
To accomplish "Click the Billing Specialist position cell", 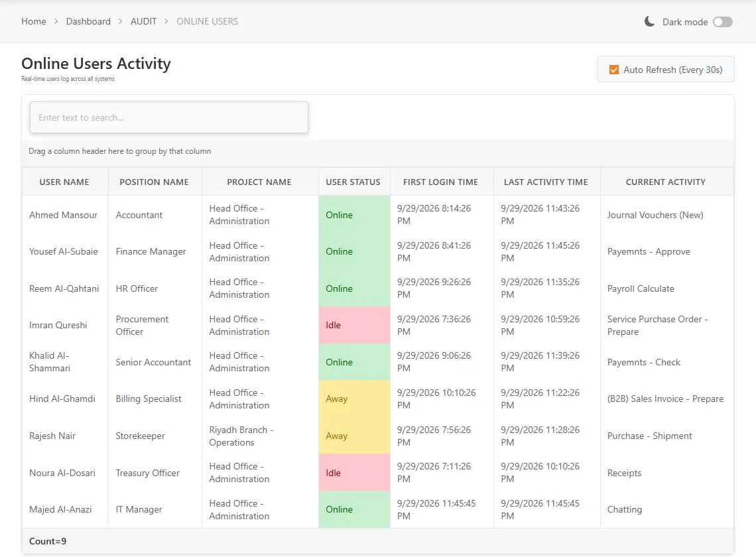I will click(155, 399).
